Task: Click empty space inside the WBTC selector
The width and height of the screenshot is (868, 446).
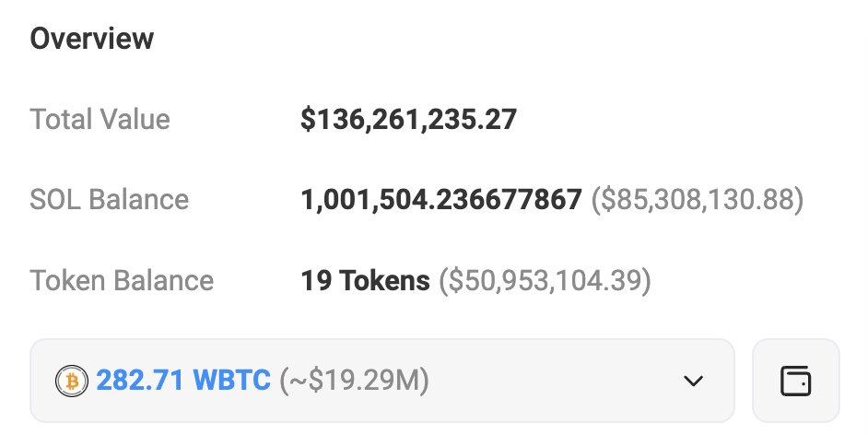Action: tap(553, 381)
